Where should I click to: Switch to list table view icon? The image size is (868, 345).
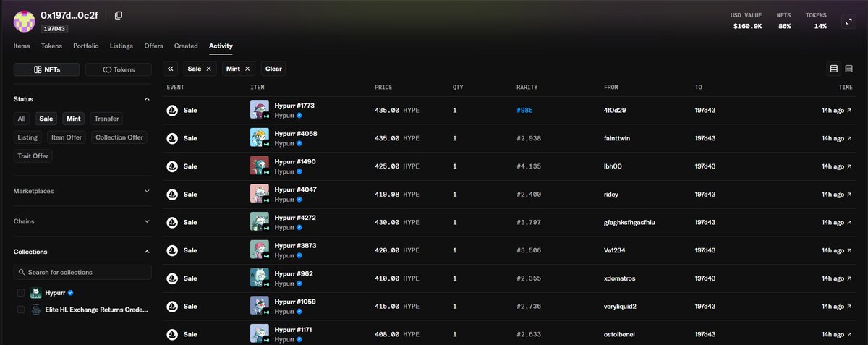pos(834,69)
